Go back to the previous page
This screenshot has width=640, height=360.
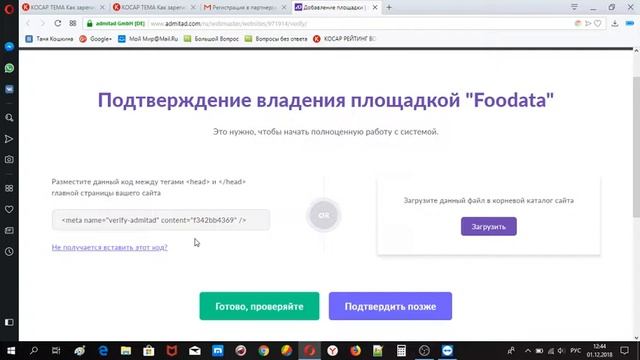tap(28, 23)
